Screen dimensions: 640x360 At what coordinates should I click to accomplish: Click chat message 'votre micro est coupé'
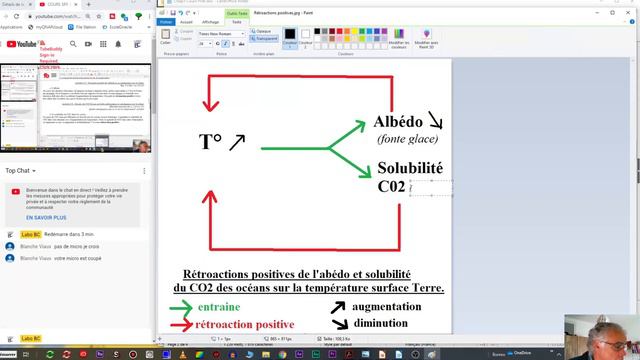click(78, 258)
